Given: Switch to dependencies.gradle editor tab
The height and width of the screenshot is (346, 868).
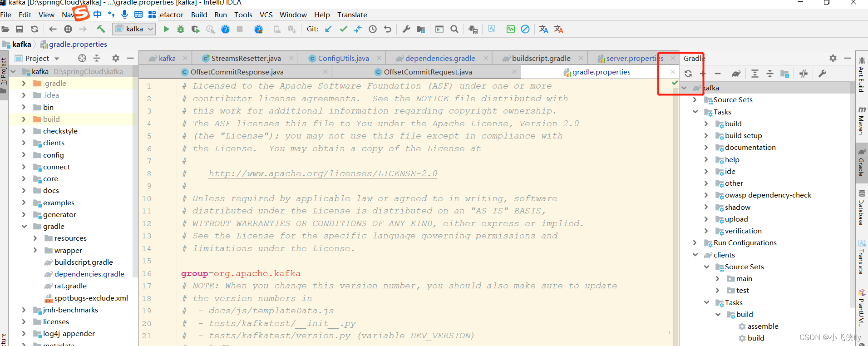Looking at the screenshot, I should coord(440,58).
